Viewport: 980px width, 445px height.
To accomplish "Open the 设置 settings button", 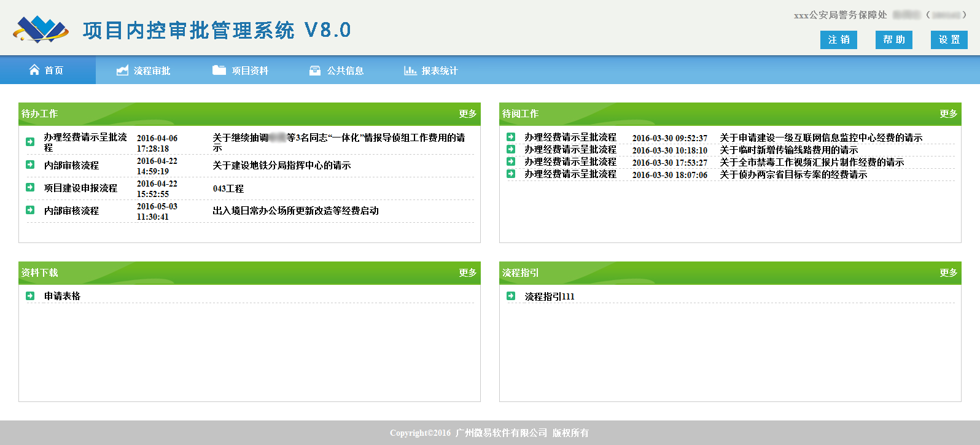I will [x=949, y=40].
